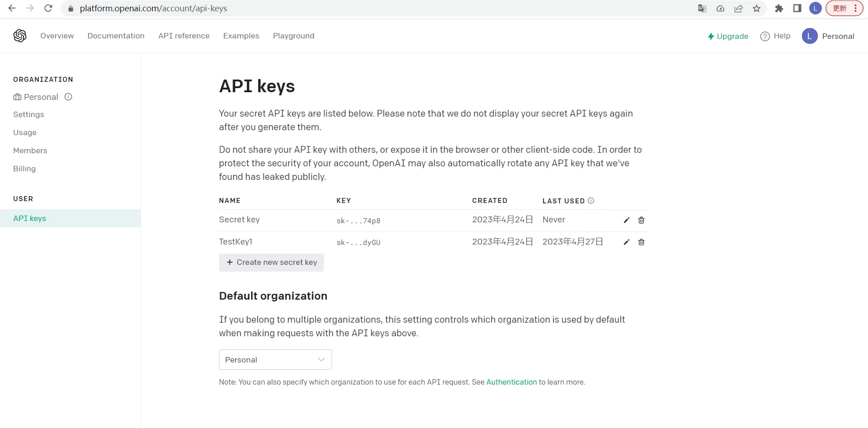The width and height of the screenshot is (868, 428).
Task: Open Billing in sidebar
Action: click(24, 169)
